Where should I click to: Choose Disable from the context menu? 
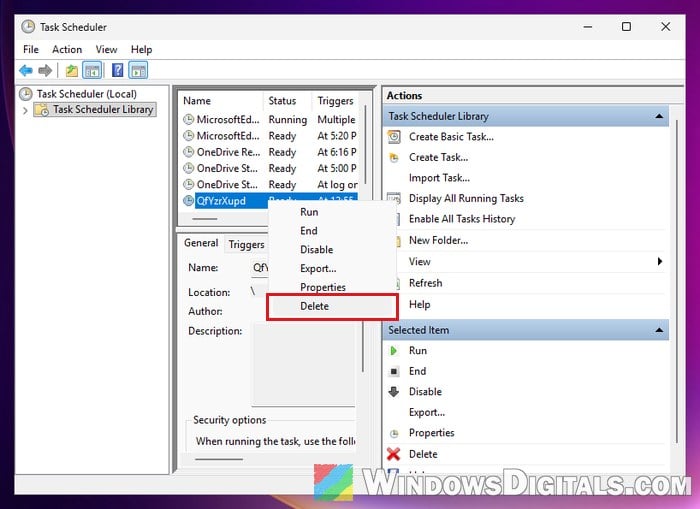[332, 250]
